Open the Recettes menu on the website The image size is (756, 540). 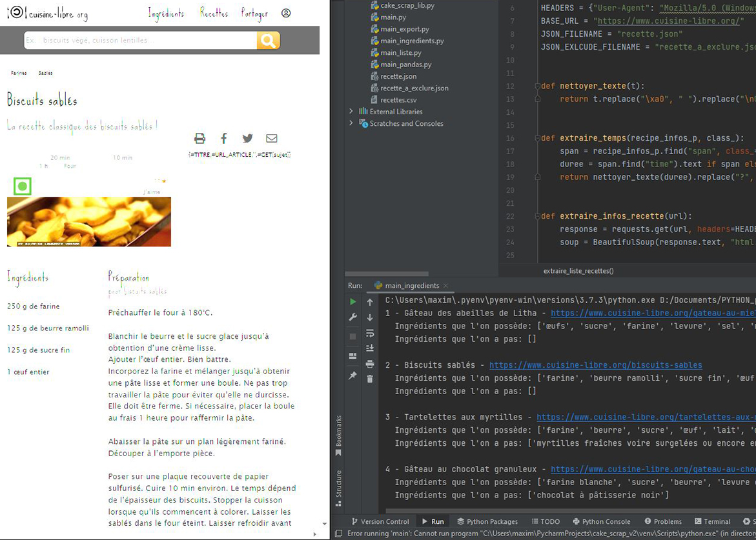click(214, 13)
